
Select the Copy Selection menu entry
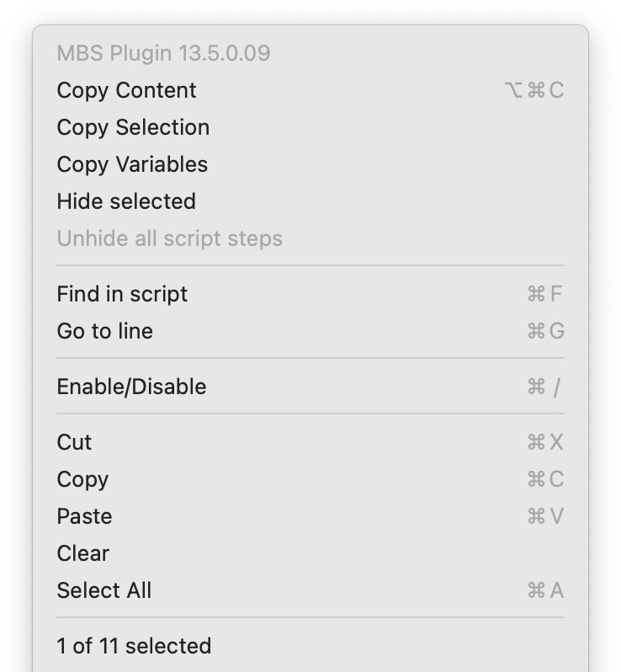[133, 127]
